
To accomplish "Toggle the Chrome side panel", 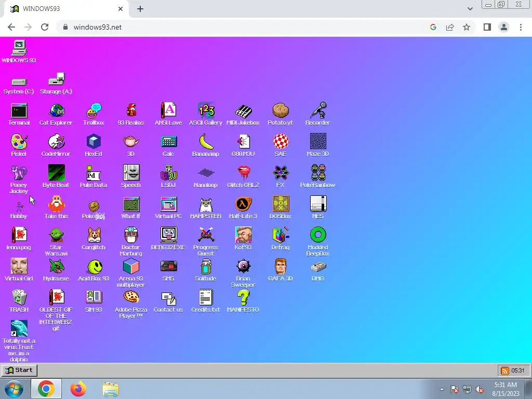I will pyautogui.click(x=487, y=27).
